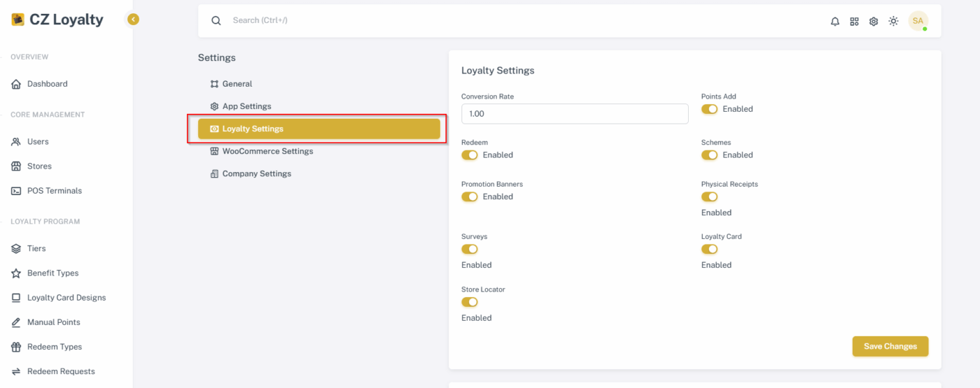Click the Company Settings building icon
Image resolution: width=980 pixels, height=388 pixels.
click(x=214, y=173)
